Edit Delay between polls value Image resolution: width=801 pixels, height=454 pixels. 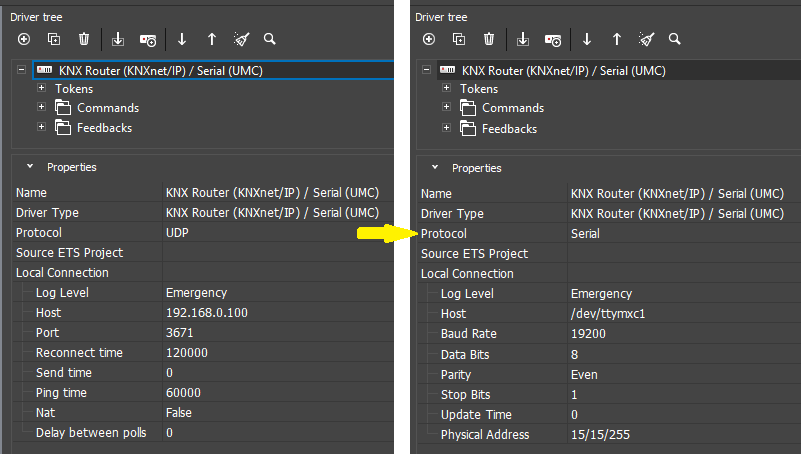coord(278,433)
